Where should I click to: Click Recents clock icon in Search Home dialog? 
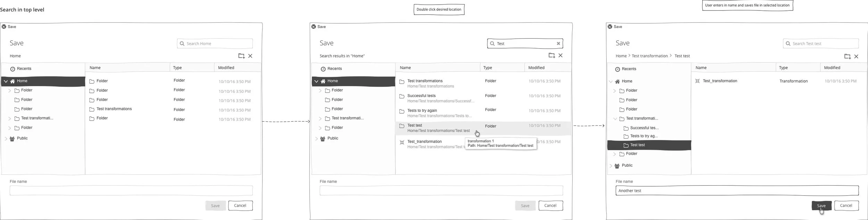click(12, 69)
